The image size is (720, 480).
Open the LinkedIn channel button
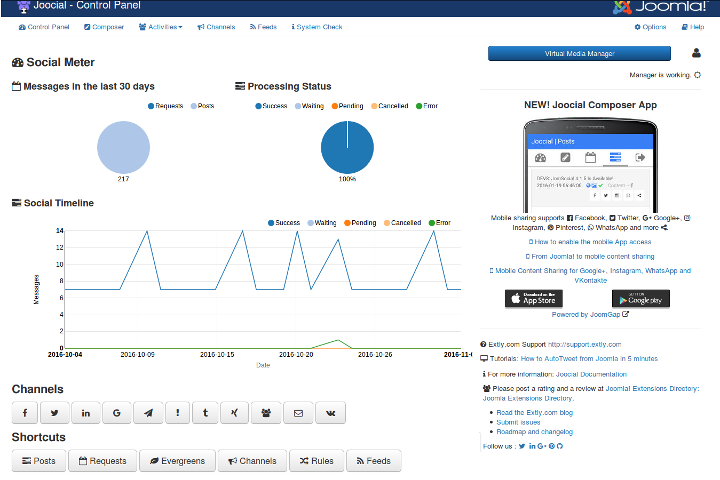click(85, 413)
